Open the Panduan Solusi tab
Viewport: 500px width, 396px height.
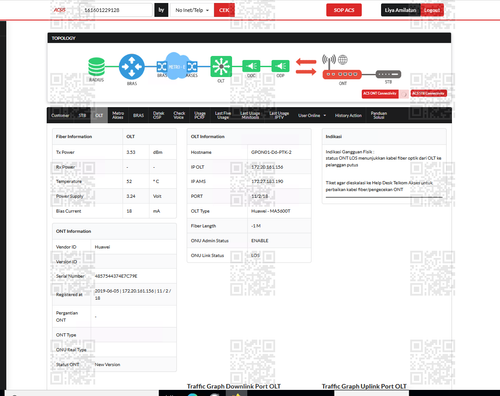pos(379,115)
